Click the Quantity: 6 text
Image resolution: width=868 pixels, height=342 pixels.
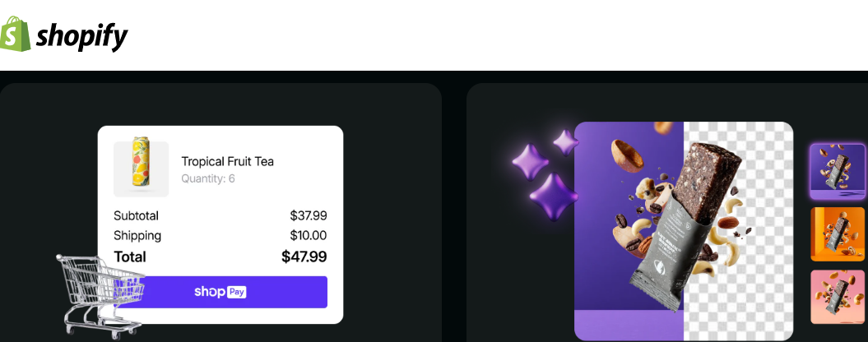click(208, 178)
